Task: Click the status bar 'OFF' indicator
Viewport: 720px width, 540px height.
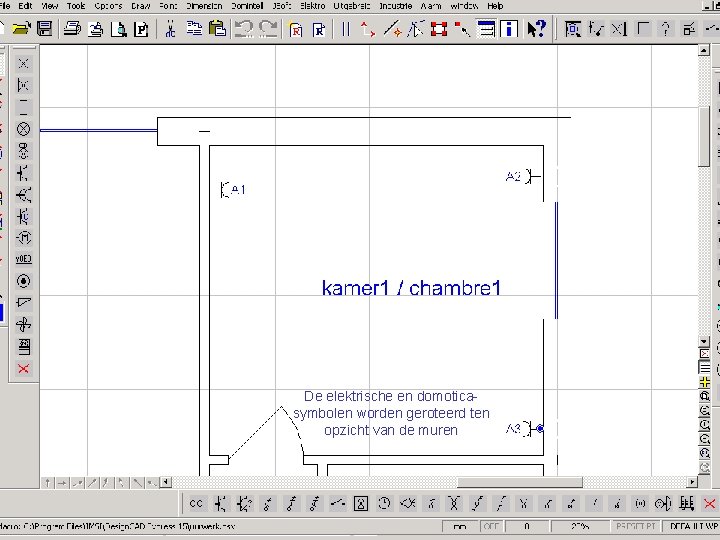Action: [x=491, y=526]
